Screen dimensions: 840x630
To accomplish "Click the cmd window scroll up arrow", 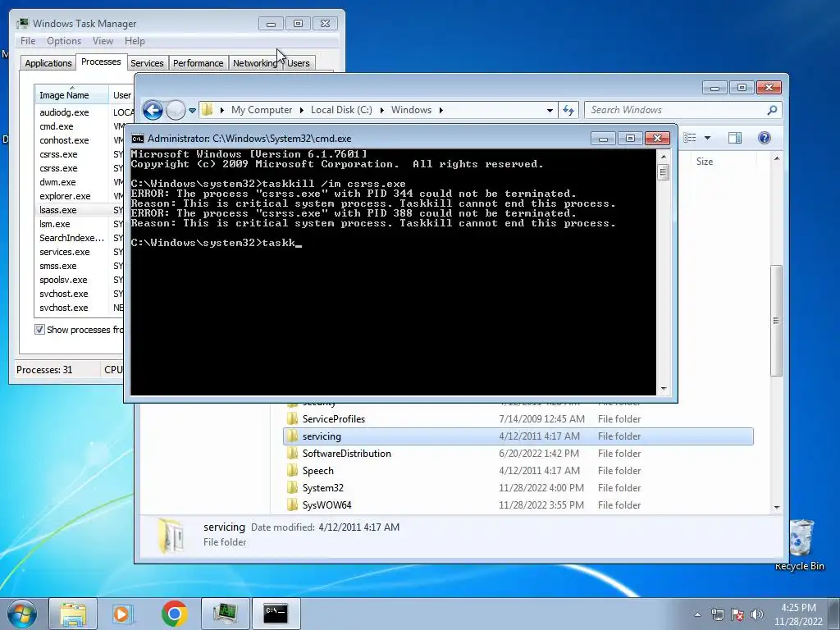I will coord(663,157).
